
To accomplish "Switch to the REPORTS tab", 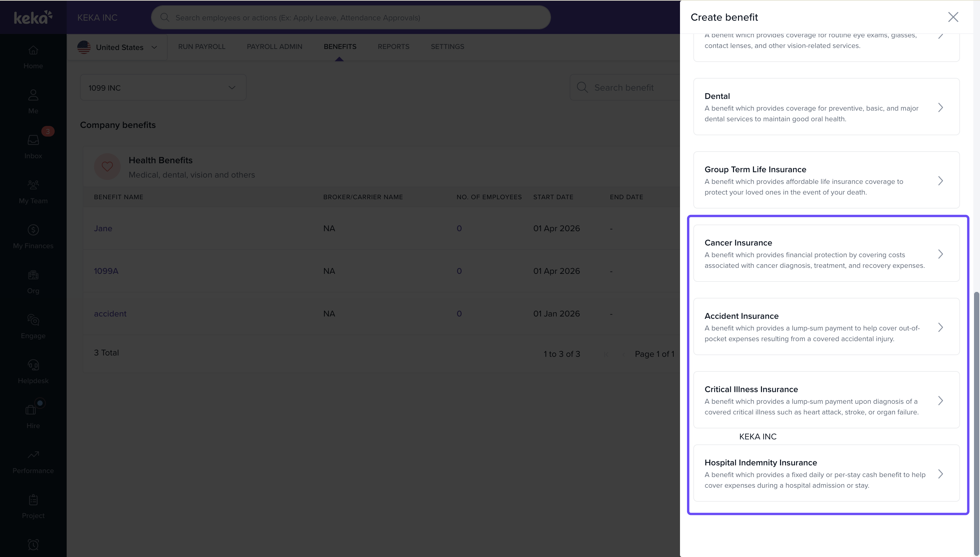I will click(x=393, y=47).
